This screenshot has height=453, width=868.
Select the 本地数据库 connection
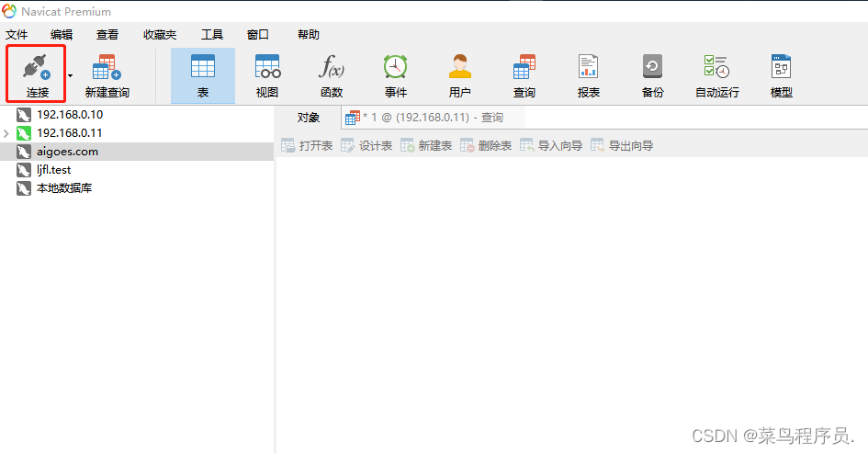click(64, 188)
